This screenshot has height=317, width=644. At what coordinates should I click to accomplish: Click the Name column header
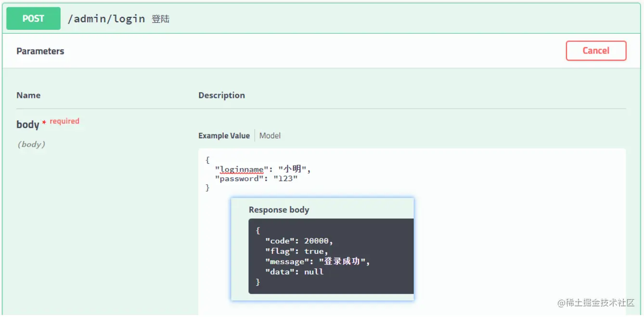point(28,95)
